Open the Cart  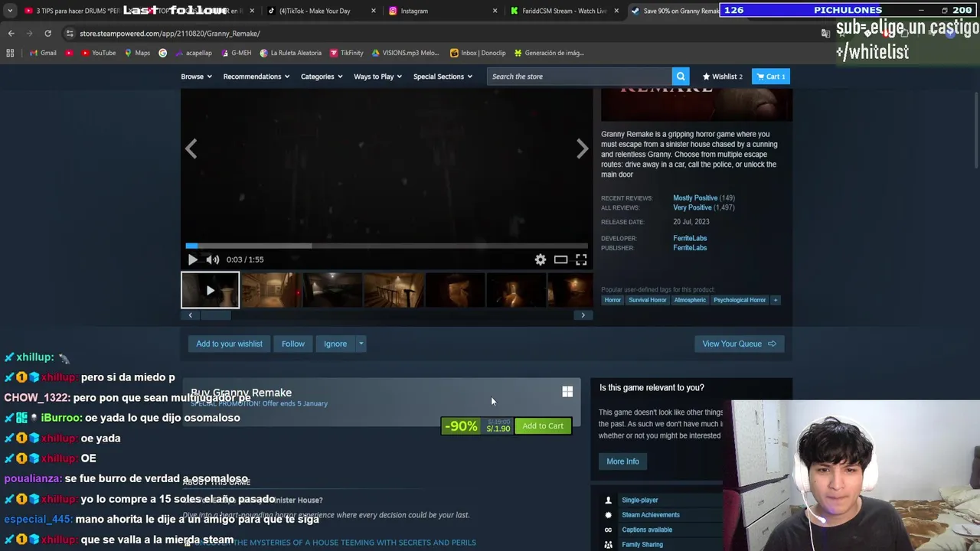point(771,77)
